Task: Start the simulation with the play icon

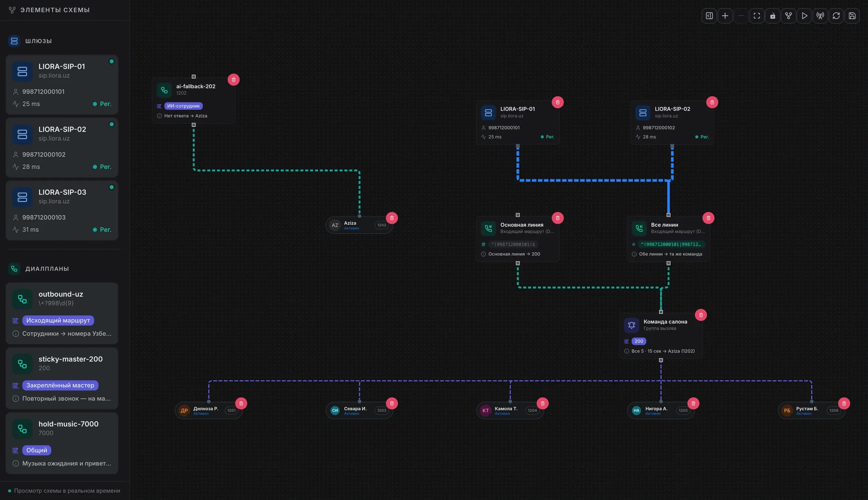Action: click(x=804, y=16)
